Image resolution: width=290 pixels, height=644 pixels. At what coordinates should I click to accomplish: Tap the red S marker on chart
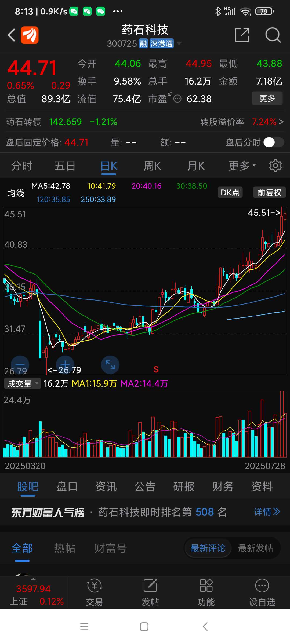[x=156, y=369]
